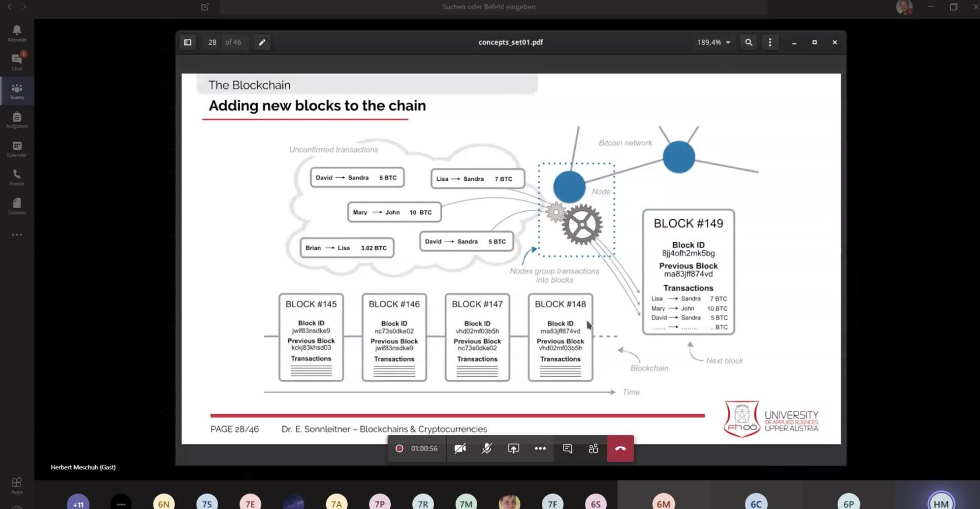Open Aktivität in Teams sidebar
Viewport: 980px width, 509px height.
(x=17, y=33)
